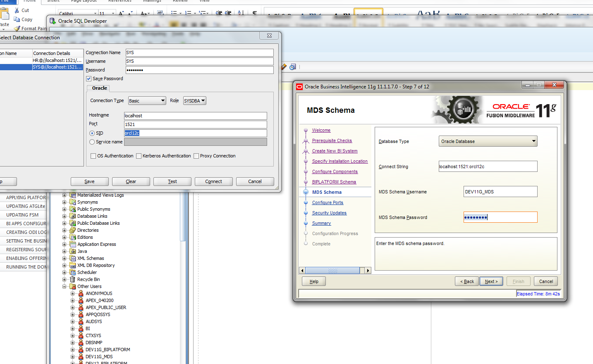
Task: Open the Security Updates step
Action: tap(329, 213)
